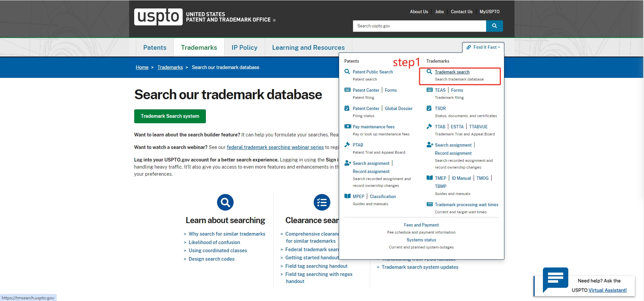Click the Virtual Assistant chat bubble icon
Image resolution: width=644 pixels, height=301 pixels.
pos(555,280)
